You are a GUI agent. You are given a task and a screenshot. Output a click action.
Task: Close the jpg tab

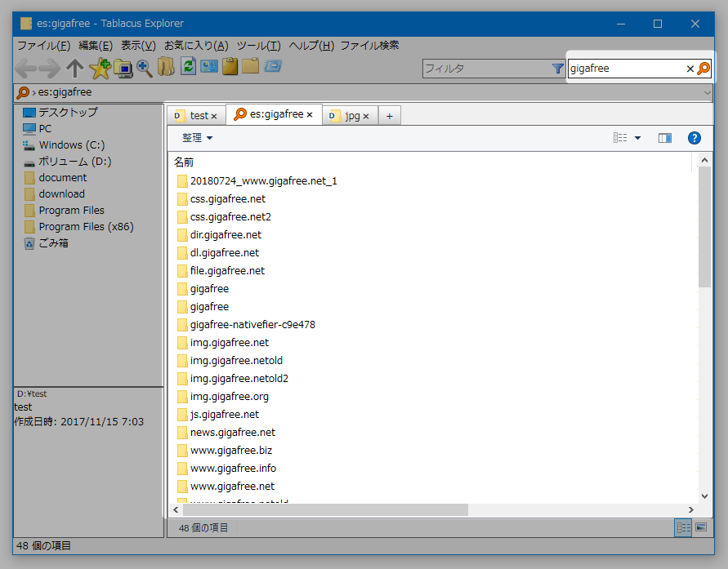[x=366, y=117]
